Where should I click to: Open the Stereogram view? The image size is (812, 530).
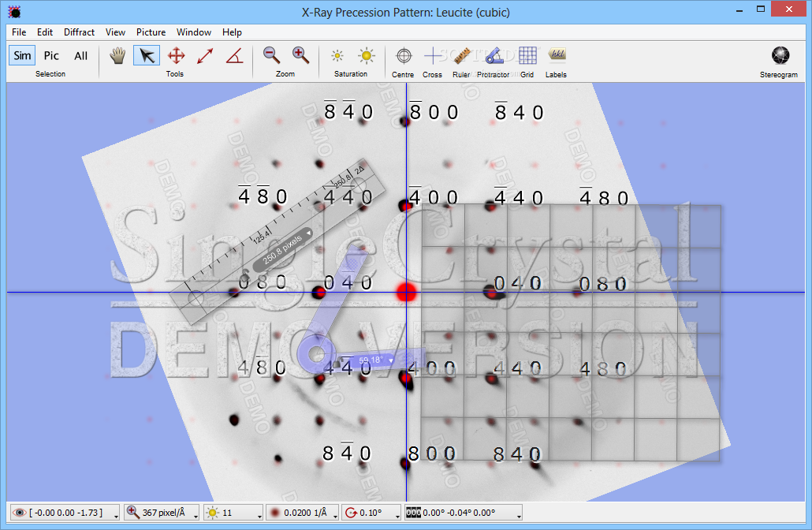point(780,55)
